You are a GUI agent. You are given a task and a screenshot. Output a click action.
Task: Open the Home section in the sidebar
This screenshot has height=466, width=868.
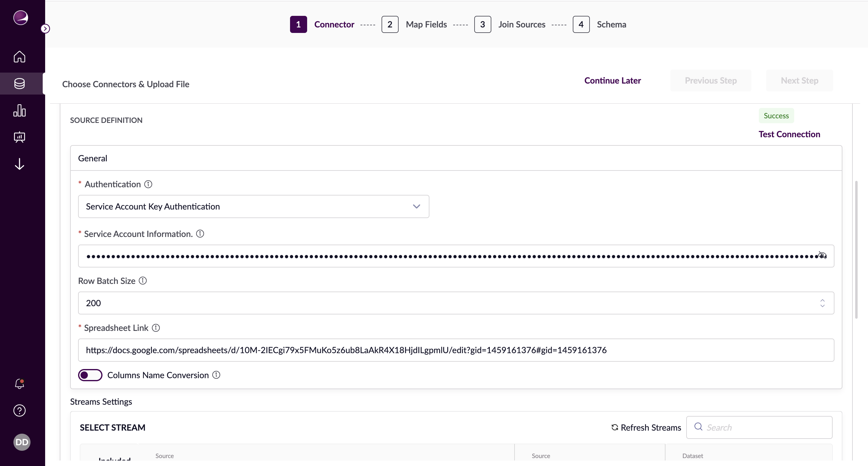(x=19, y=57)
